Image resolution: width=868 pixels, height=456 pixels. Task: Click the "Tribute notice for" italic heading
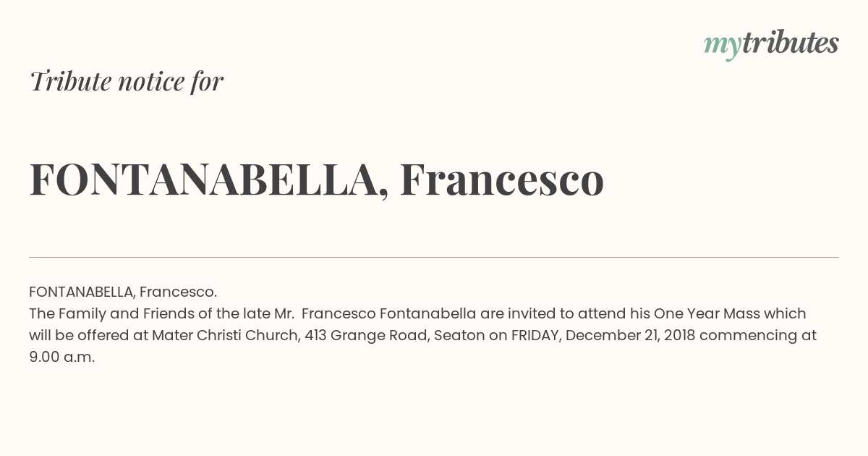[x=127, y=81]
